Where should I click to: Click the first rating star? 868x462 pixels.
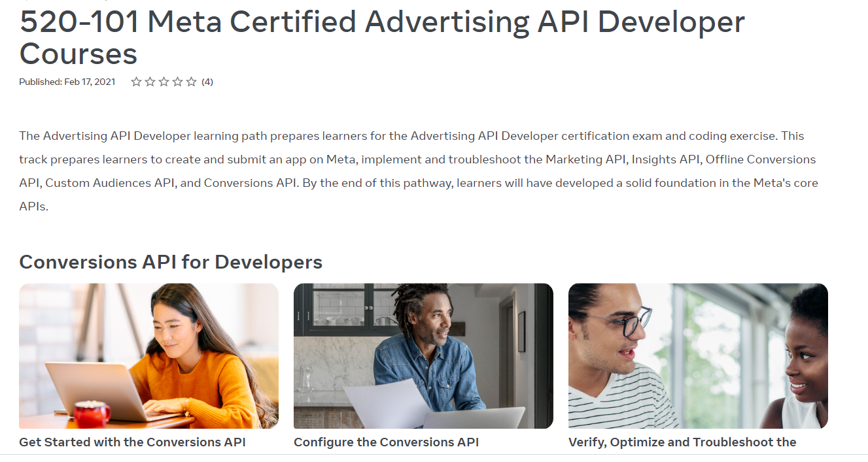(x=136, y=82)
